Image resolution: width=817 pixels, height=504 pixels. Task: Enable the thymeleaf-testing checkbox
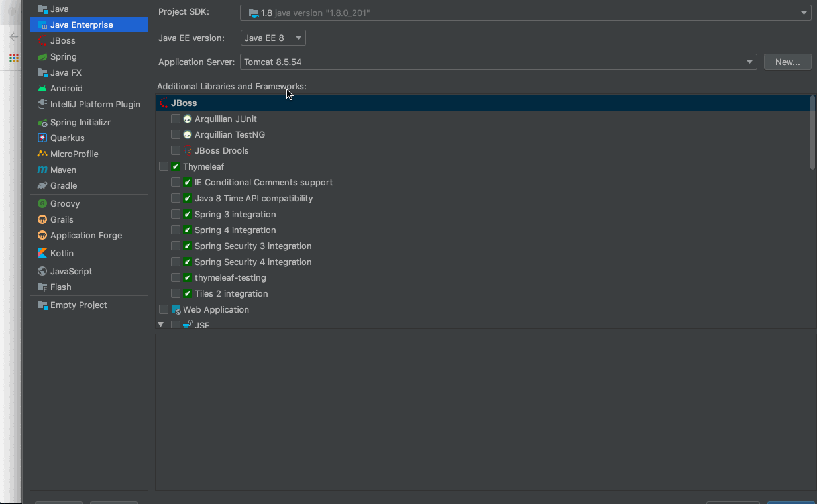click(176, 278)
